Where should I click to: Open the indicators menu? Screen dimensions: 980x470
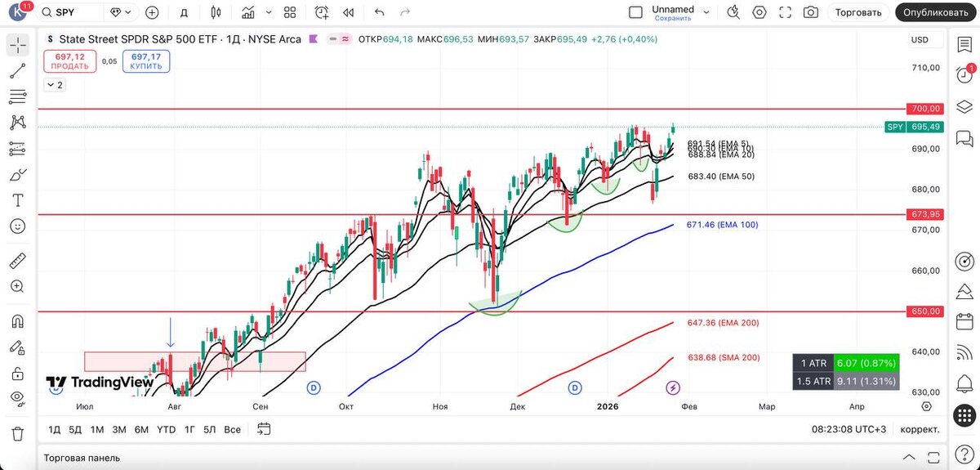250,12
